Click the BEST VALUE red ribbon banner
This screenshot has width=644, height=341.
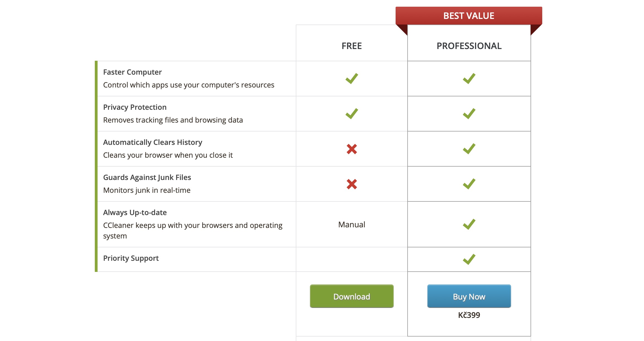pos(469,16)
